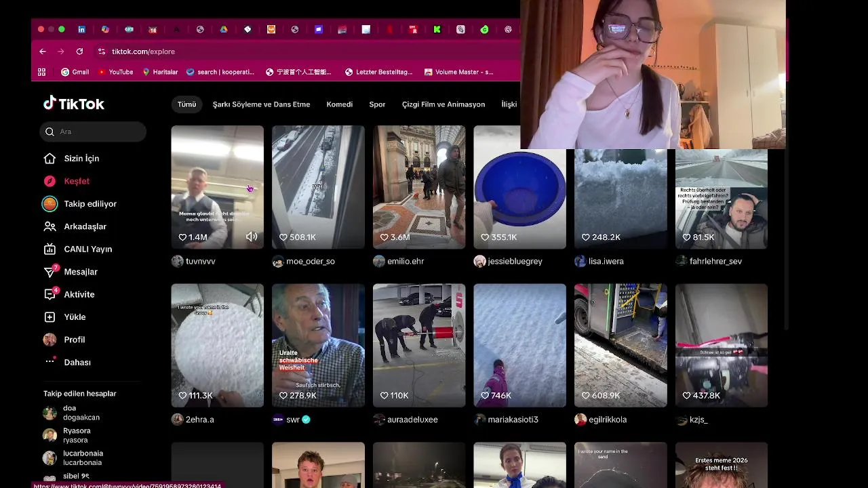This screenshot has height=488, width=868.
Task: Mute sound on tuvnvvv video
Action: tap(252, 237)
